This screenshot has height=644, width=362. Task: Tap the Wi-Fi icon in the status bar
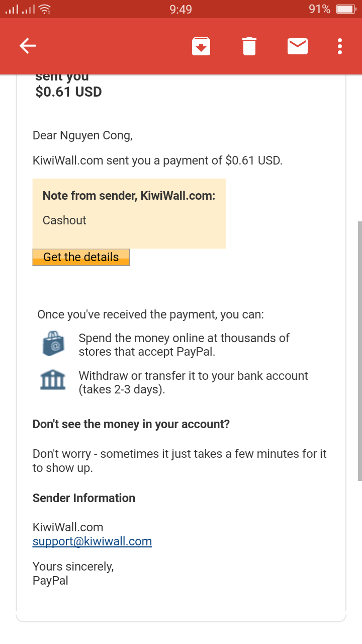45,9
